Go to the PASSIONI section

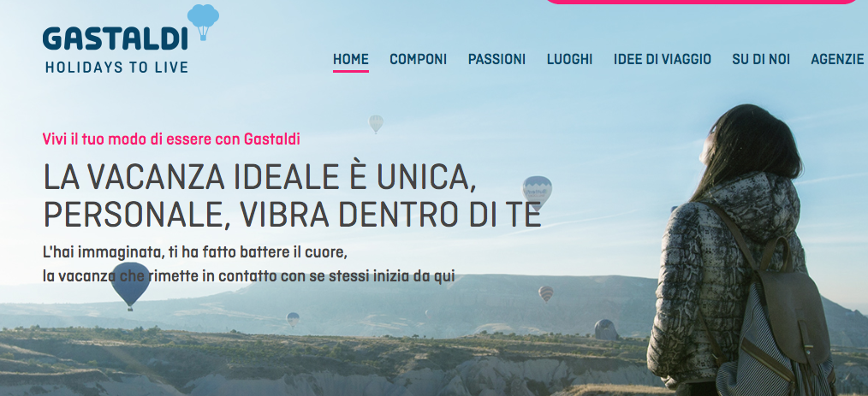coord(496,59)
